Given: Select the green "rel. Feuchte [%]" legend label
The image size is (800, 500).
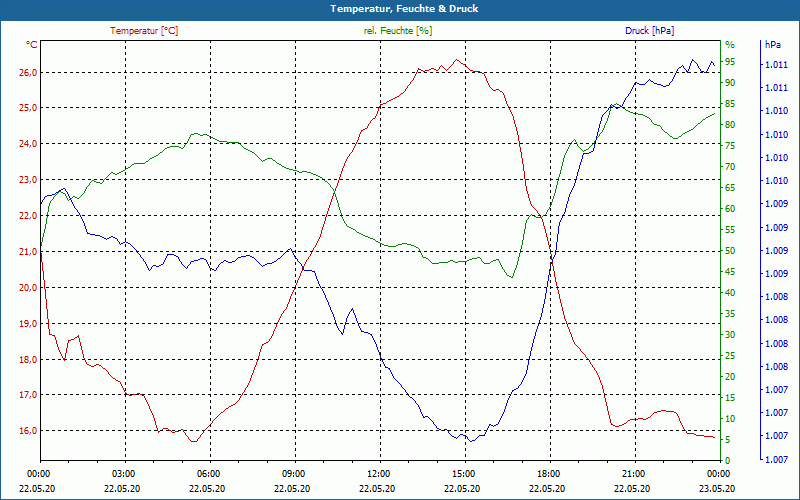Looking at the screenshot, I should [398, 31].
